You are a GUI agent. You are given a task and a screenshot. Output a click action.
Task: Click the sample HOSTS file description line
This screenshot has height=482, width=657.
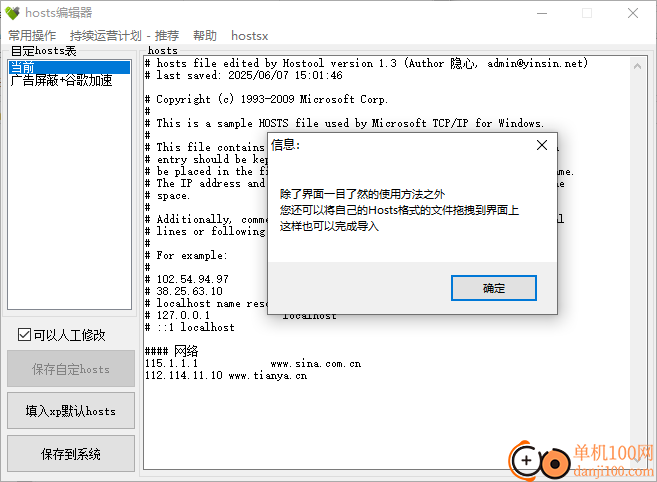click(x=344, y=123)
